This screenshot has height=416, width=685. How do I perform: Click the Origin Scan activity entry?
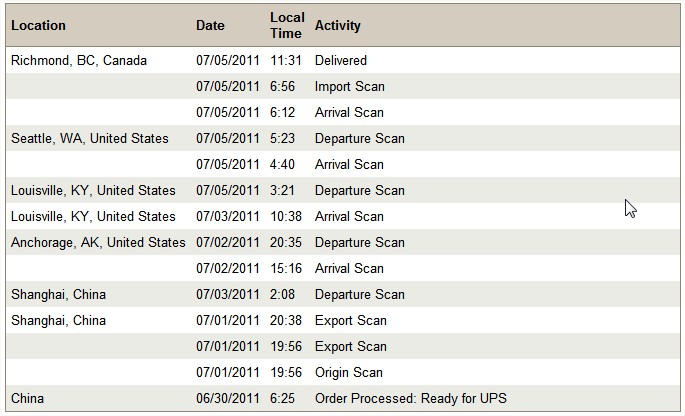coord(349,372)
